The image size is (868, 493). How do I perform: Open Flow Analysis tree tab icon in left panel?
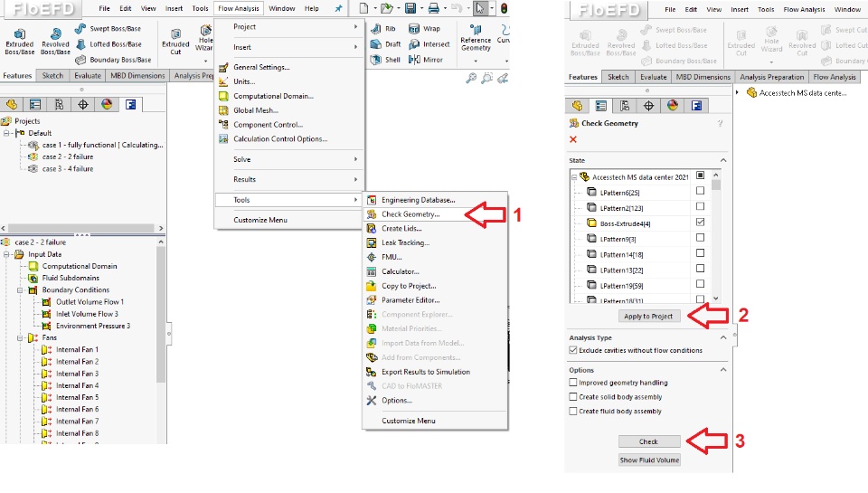(x=130, y=104)
